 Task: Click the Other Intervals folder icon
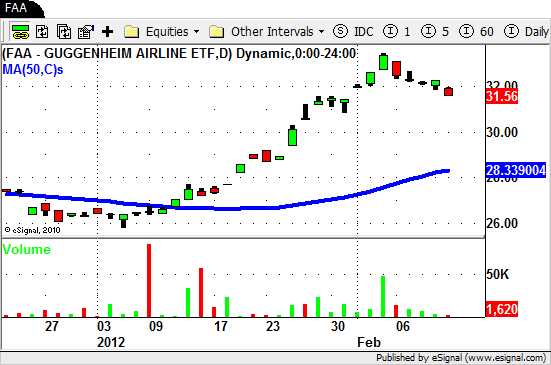[216, 32]
